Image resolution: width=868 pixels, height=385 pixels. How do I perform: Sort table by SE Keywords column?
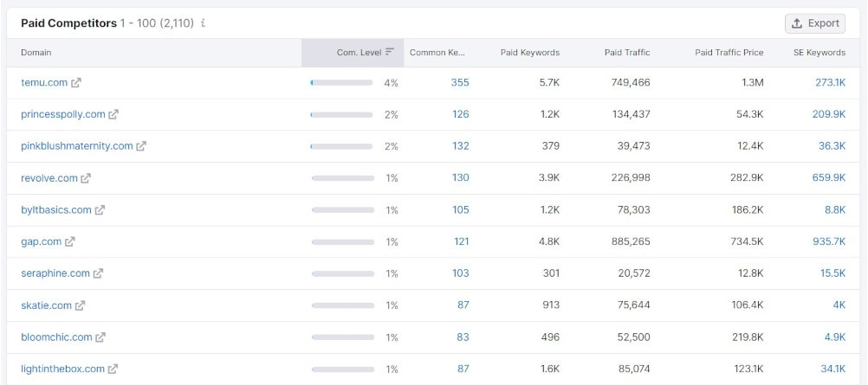point(819,53)
